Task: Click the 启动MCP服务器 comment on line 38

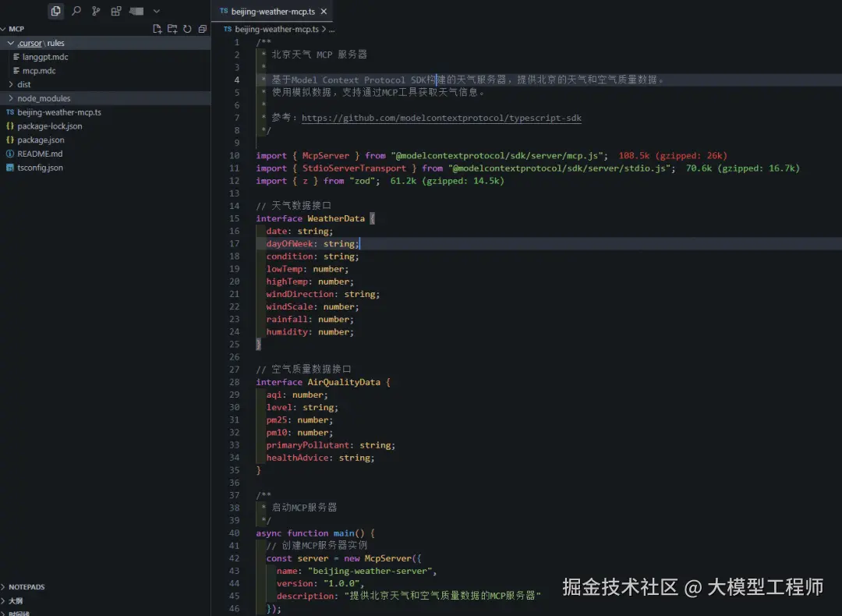Action: [x=304, y=508]
